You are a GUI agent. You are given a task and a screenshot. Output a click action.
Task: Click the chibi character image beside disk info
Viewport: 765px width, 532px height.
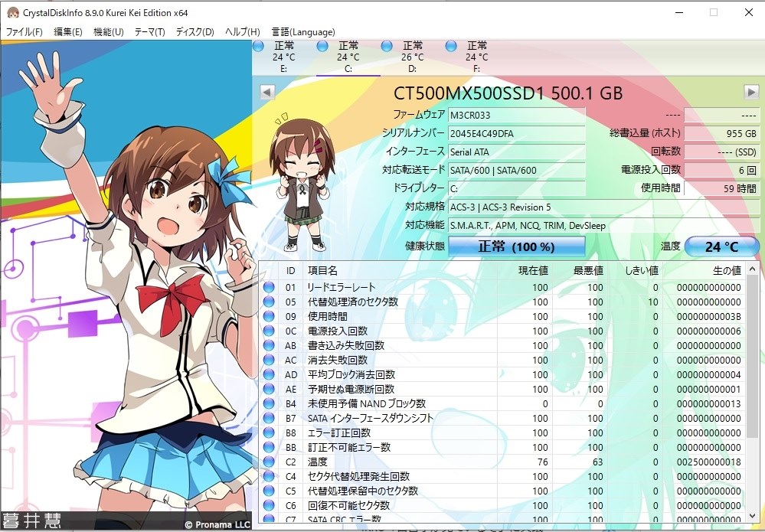pyautogui.click(x=302, y=183)
